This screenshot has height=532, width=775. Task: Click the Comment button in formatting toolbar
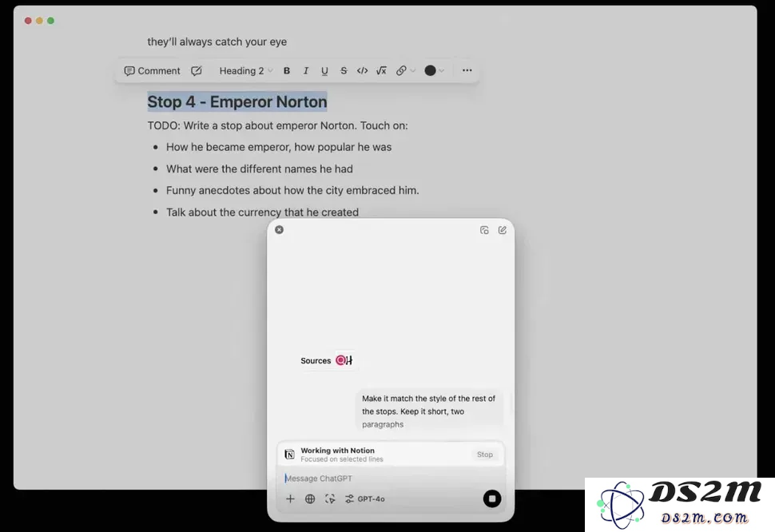(x=153, y=70)
